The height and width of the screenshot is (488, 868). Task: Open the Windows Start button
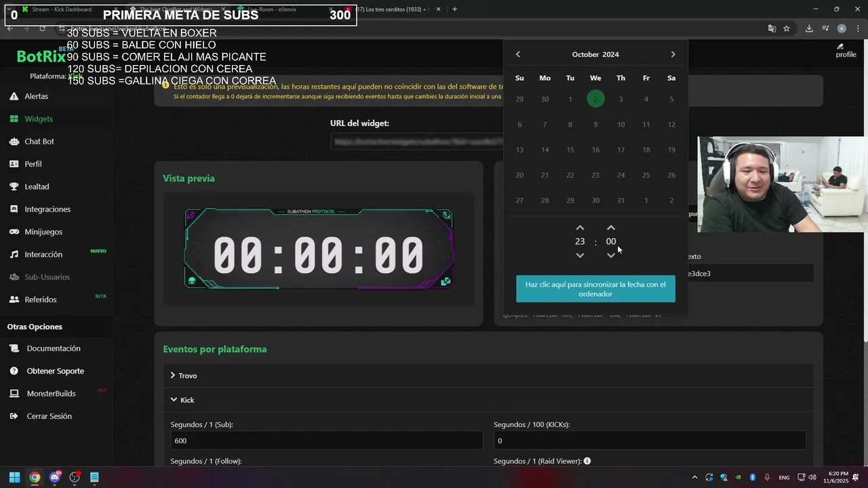(14, 477)
